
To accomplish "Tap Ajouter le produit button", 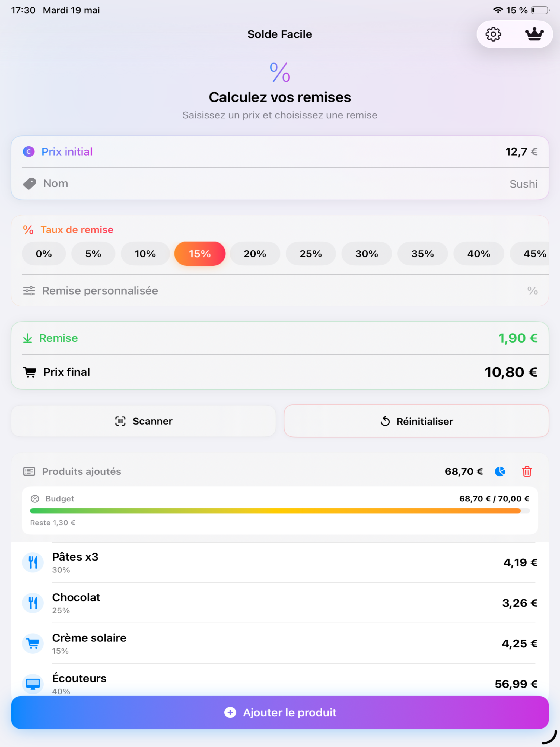I will click(280, 713).
